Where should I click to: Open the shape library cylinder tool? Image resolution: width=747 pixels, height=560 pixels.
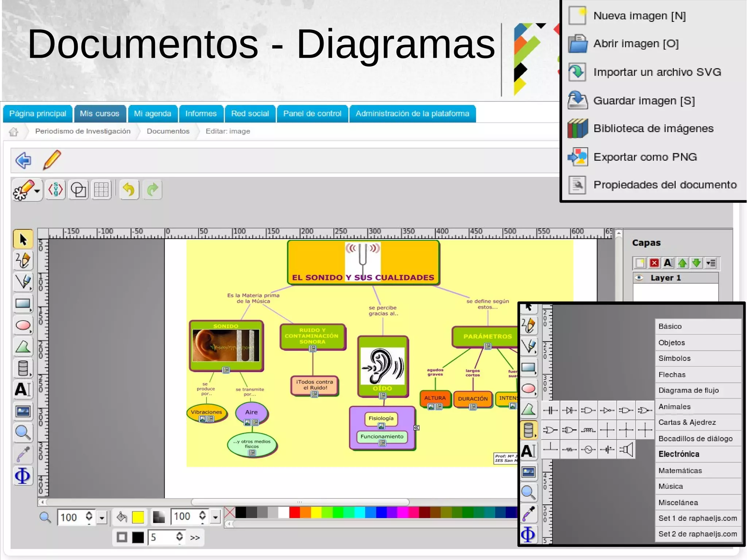[23, 368]
